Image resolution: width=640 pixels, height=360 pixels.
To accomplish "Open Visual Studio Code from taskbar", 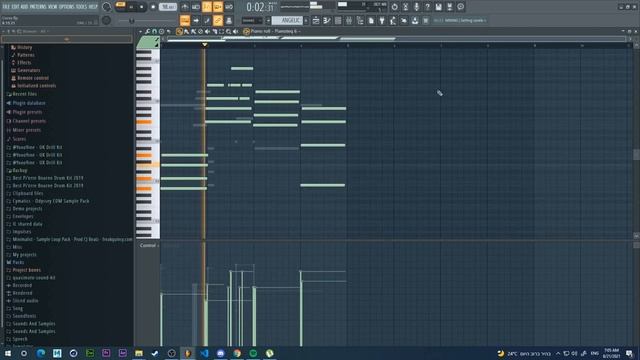I will tap(204, 353).
